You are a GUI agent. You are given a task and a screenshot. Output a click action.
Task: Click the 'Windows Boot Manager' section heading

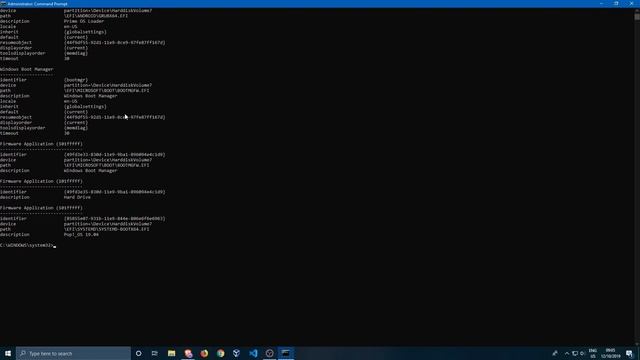coord(27,69)
